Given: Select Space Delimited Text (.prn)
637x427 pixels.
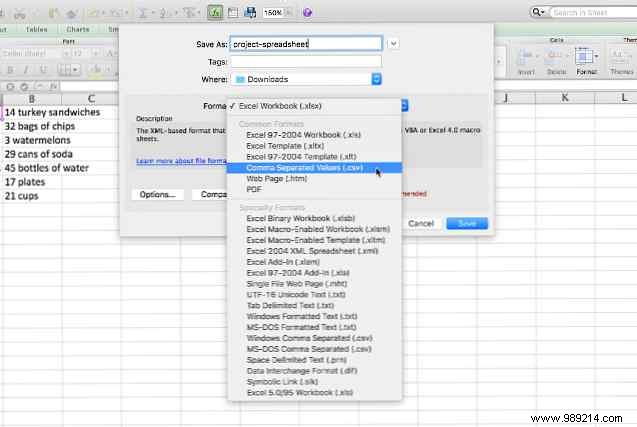Looking at the screenshot, I should 314,360.
